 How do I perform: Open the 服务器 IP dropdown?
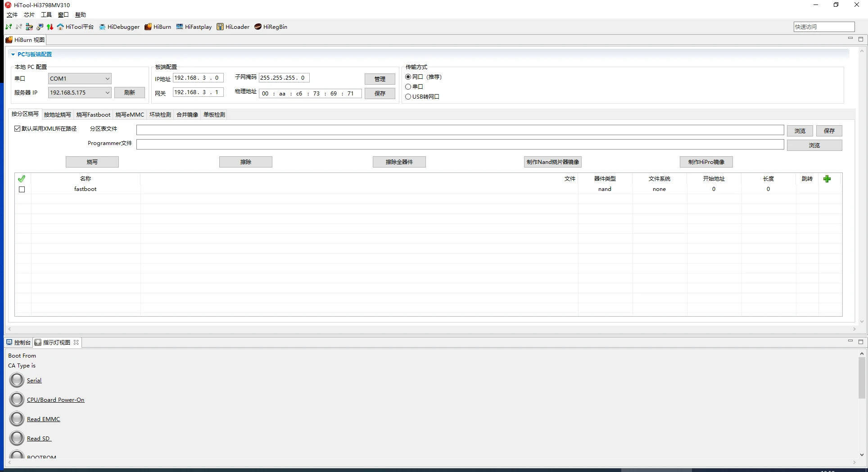pyautogui.click(x=80, y=93)
